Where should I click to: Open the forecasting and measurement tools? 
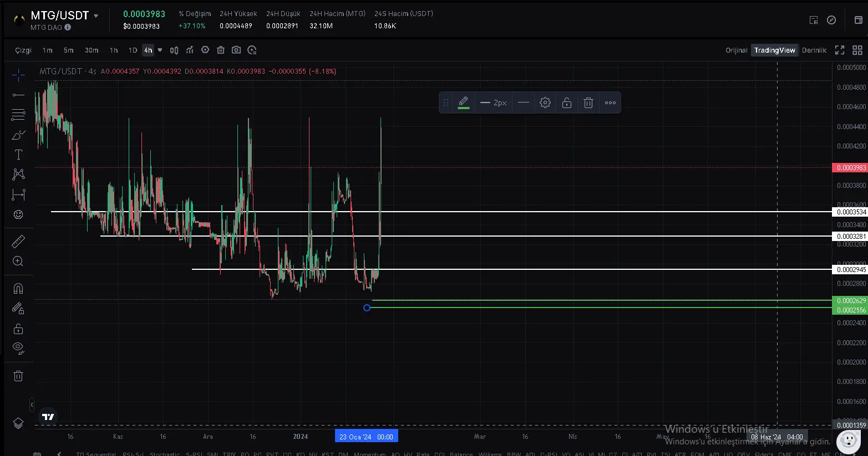click(18, 194)
